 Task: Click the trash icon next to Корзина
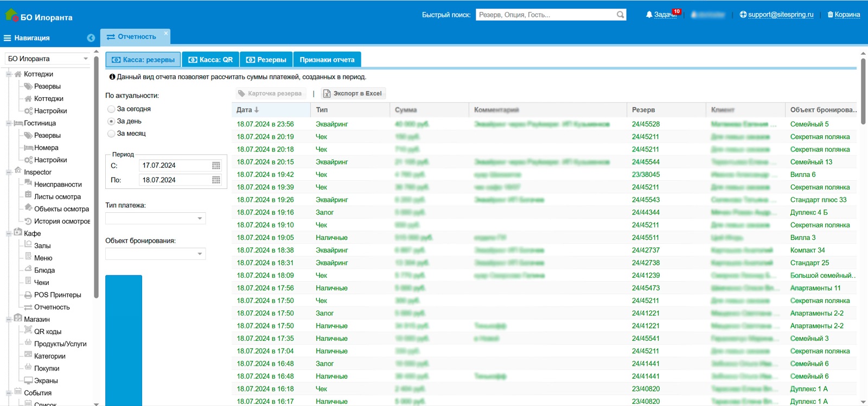pyautogui.click(x=830, y=15)
